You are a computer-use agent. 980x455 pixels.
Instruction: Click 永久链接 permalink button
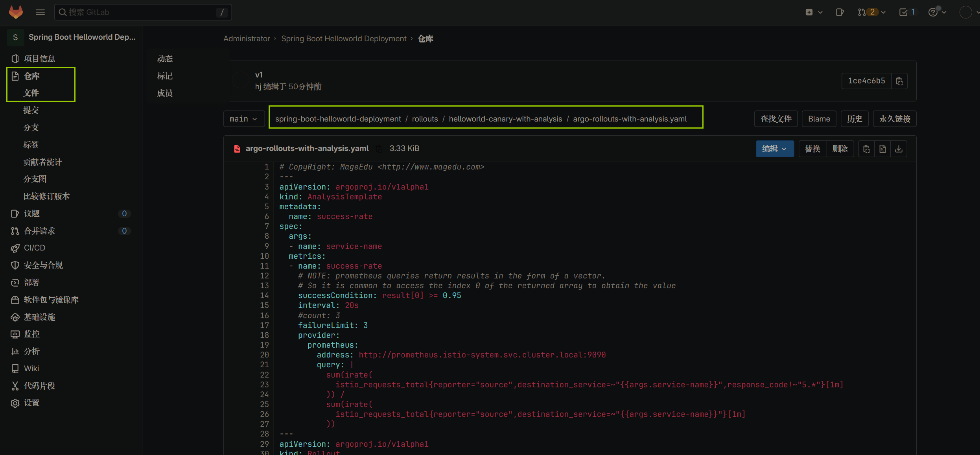(895, 119)
